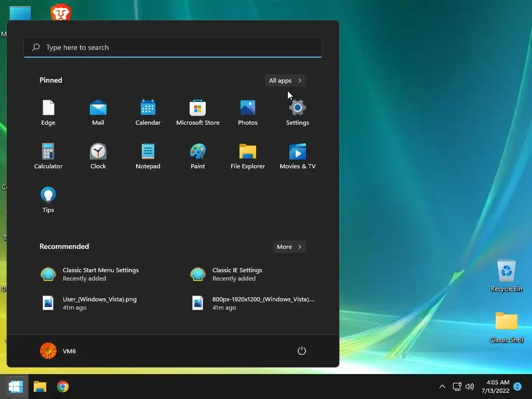
Task: Open Notepad from pinned apps
Action: [x=148, y=156]
